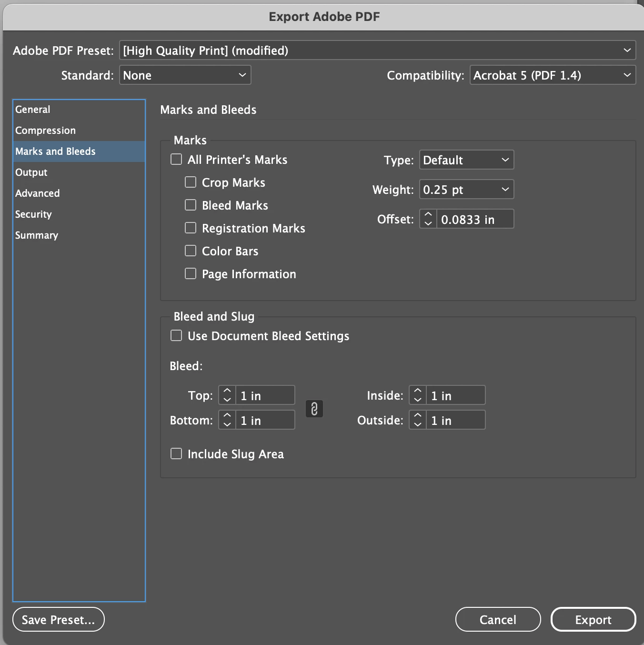Click the Bottom bleed input field

(265, 420)
